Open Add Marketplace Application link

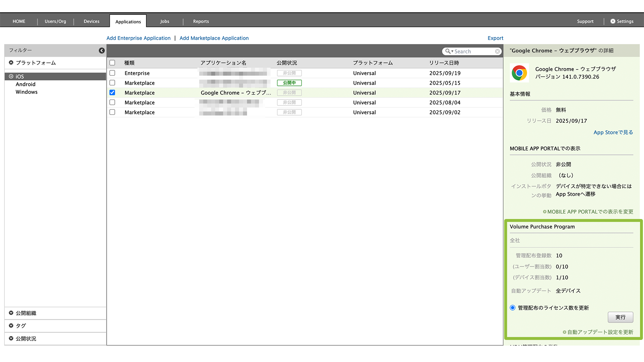(x=214, y=38)
